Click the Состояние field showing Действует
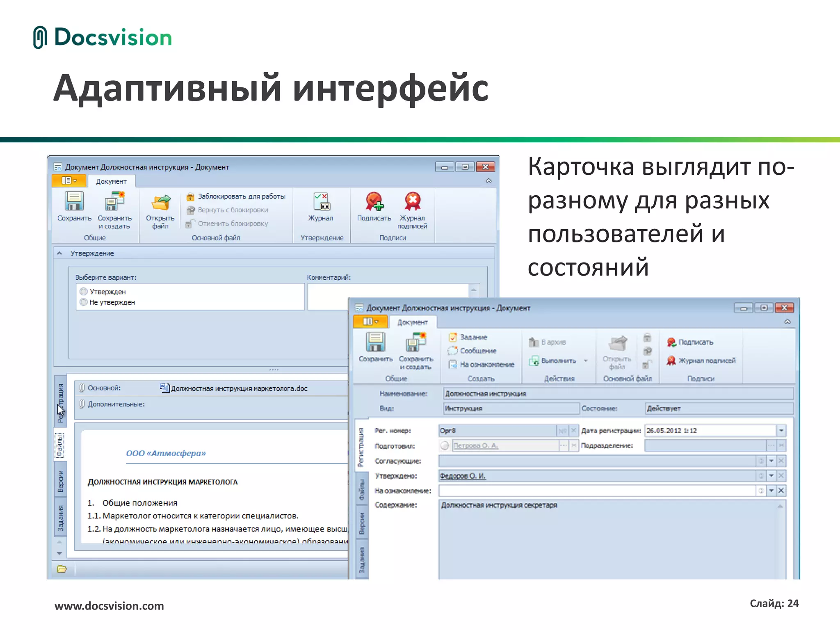840x630 pixels. [x=719, y=409]
